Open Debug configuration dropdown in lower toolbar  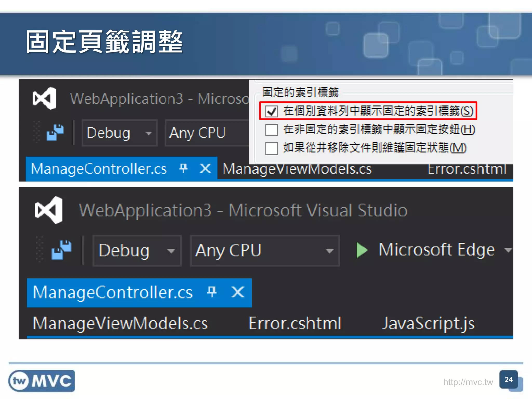tap(137, 250)
